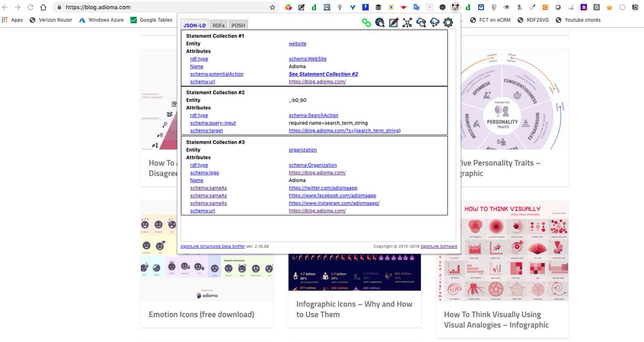The width and height of the screenshot is (644, 342).
Task: Click the schema:query-input attribute link
Action: coord(213,123)
